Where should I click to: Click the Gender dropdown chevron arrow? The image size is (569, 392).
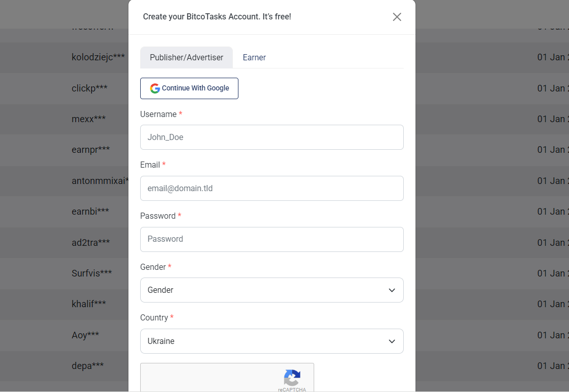pos(392,290)
